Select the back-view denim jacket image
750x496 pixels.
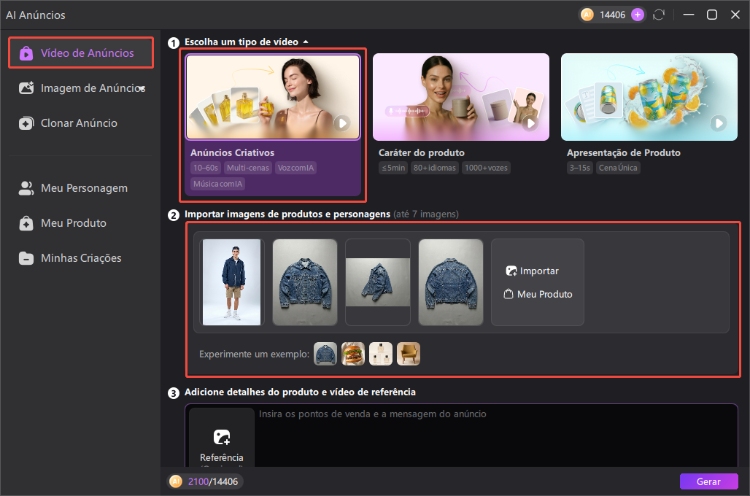(451, 282)
